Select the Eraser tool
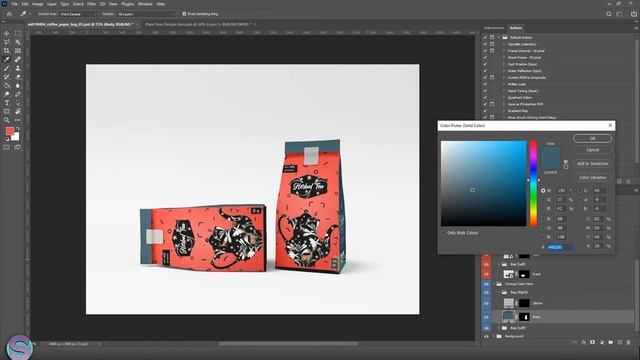The image size is (640, 360). click(18, 77)
